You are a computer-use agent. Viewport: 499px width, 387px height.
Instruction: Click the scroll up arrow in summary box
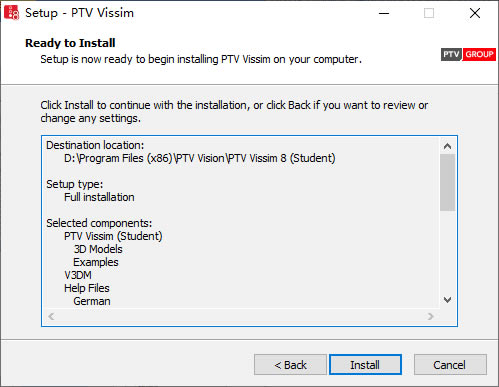[x=448, y=146]
